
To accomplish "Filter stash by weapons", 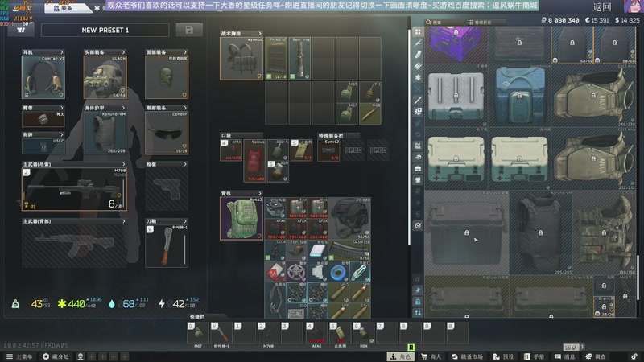I will [418, 43].
